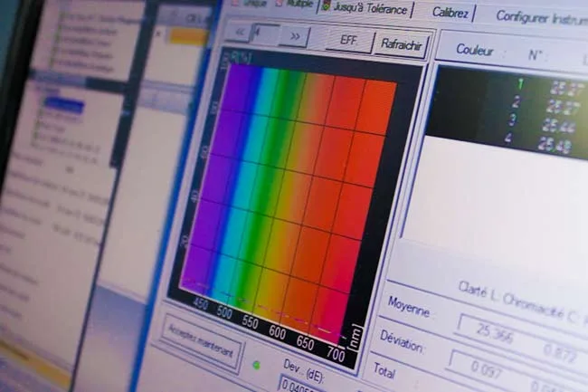
Task: Select the Jusqu'à Tolérance measurement mode
Action: click(x=365, y=8)
